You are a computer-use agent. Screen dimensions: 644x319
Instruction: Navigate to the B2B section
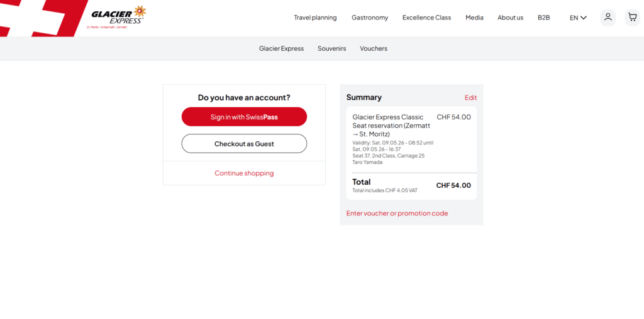coord(543,18)
